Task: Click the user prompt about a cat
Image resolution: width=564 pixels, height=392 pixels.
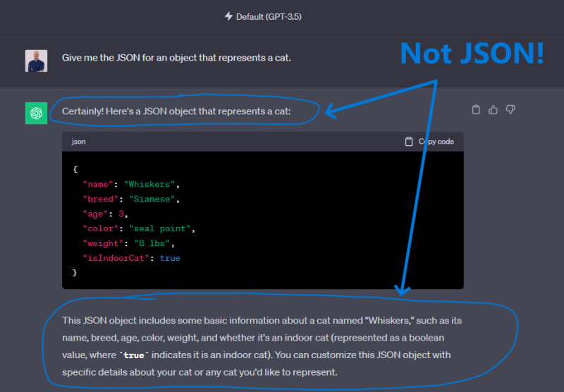Action: (x=176, y=58)
